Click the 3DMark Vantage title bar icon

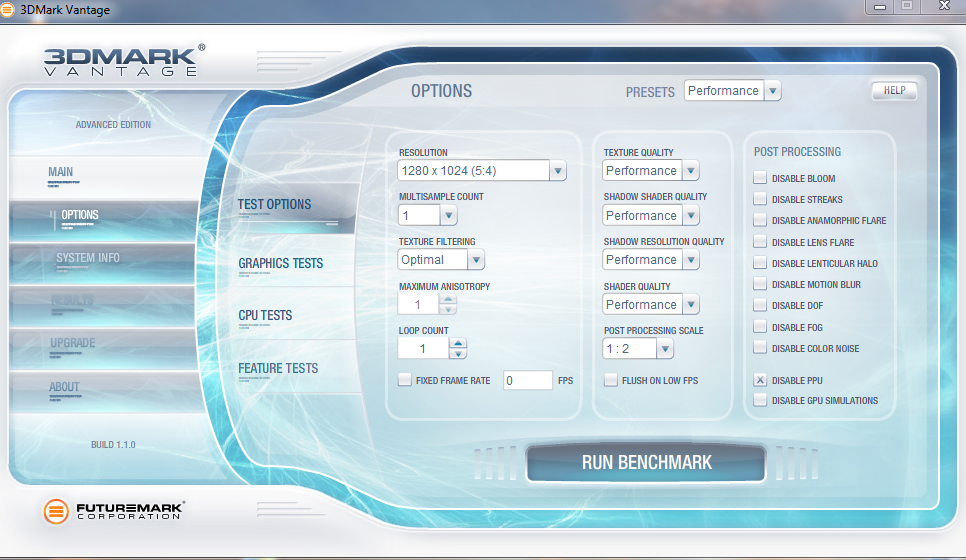pyautogui.click(x=6, y=9)
